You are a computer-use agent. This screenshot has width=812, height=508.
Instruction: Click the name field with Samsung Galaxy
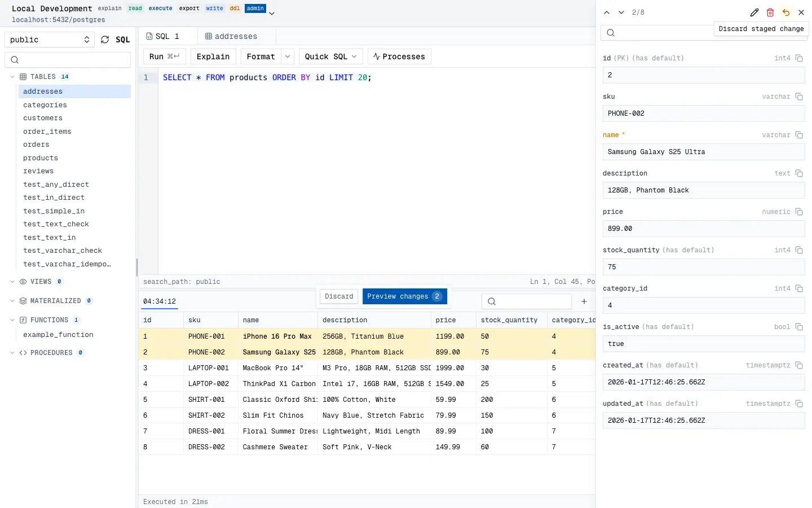pos(704,152)
